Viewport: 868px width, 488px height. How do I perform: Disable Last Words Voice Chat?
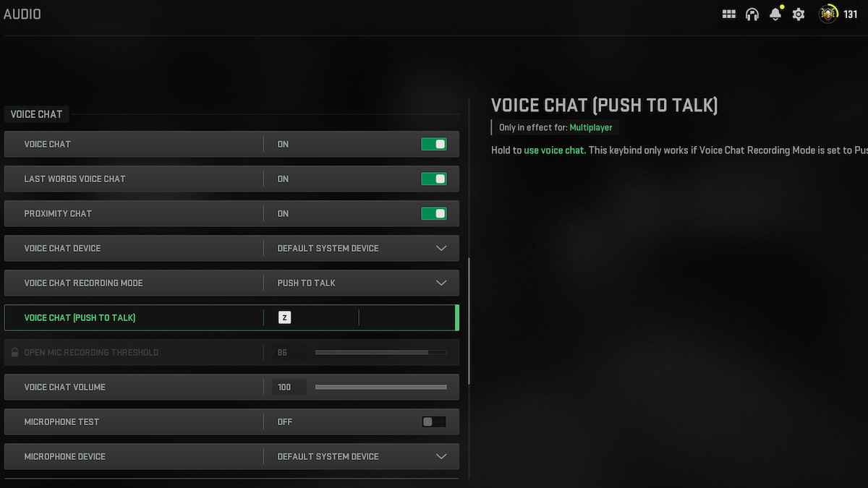(433, 179)
